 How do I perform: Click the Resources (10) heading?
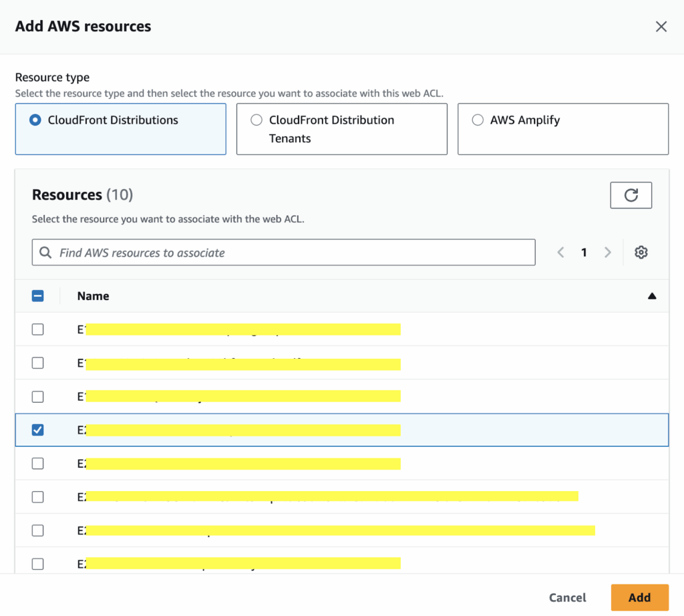[x=82, y=194]
